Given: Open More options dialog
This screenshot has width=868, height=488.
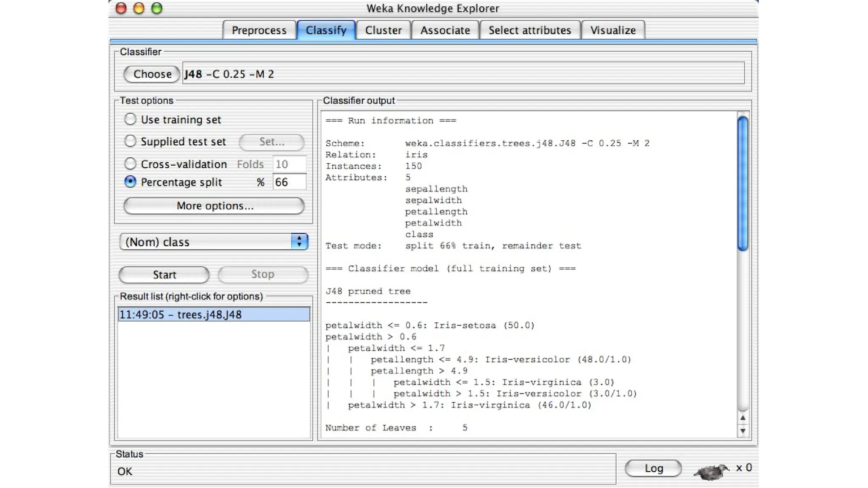Looking at the screenshot, I should 214,206.
